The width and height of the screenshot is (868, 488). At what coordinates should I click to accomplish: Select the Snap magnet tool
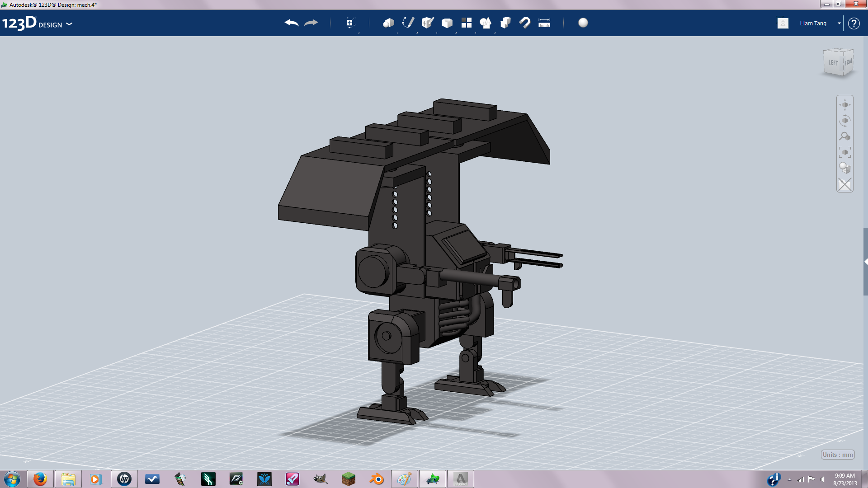click(525, 23)
